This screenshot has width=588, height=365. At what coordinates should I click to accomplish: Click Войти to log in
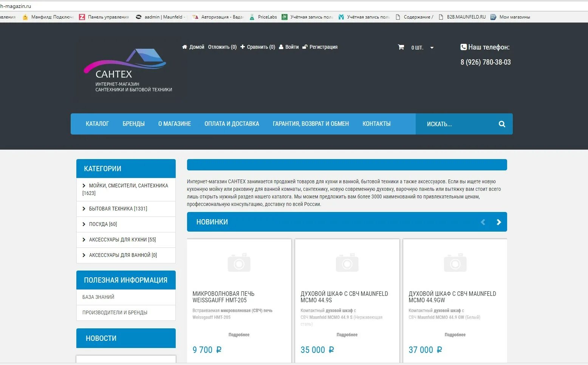click(x=292, y=47)
